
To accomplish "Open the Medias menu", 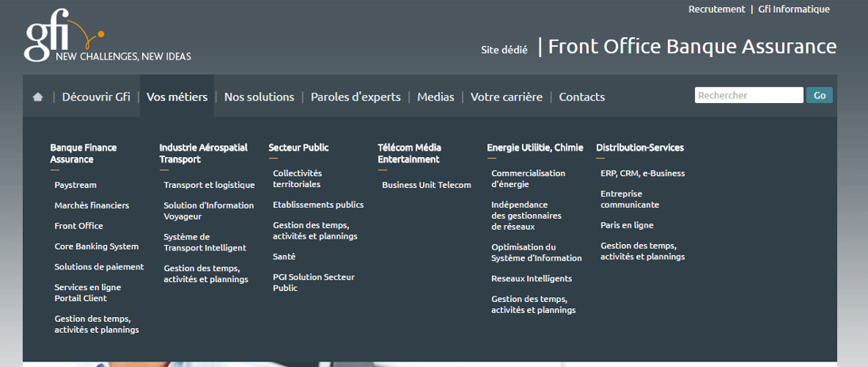I will (x=436, y=97).
